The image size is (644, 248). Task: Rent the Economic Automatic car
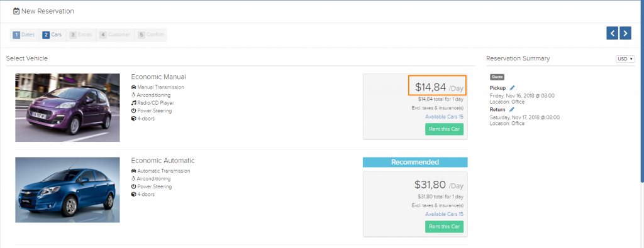pos(445,227)
